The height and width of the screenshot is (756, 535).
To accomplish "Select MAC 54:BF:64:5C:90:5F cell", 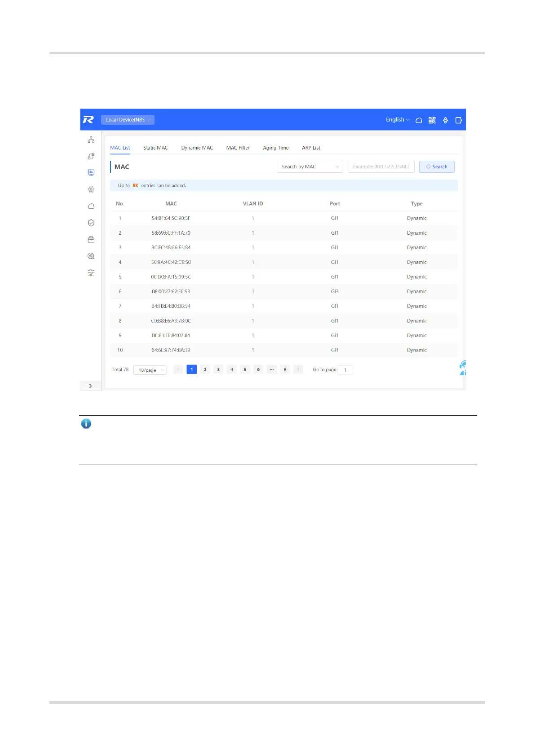I will 171,218.
